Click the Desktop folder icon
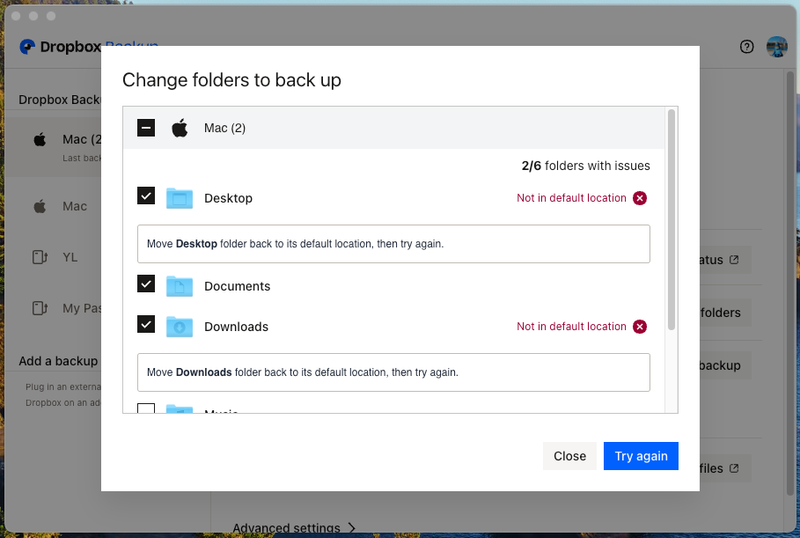 point(180,198)
